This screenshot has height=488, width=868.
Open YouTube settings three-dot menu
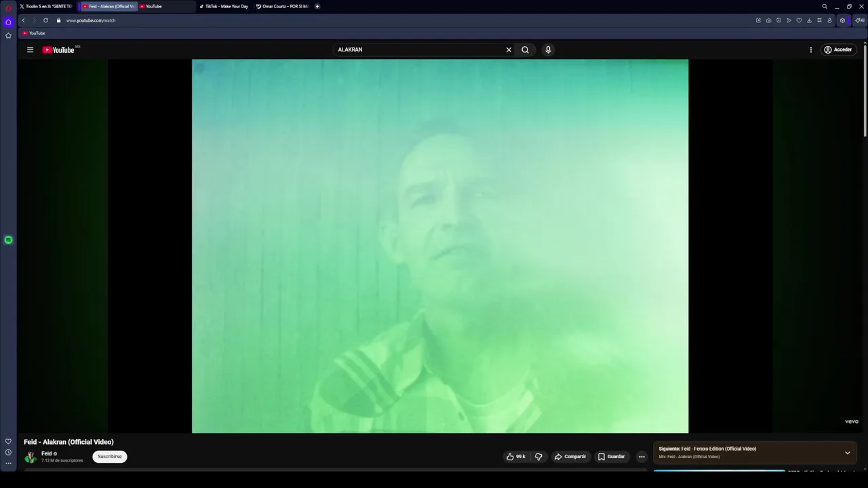tap(810, 49)
